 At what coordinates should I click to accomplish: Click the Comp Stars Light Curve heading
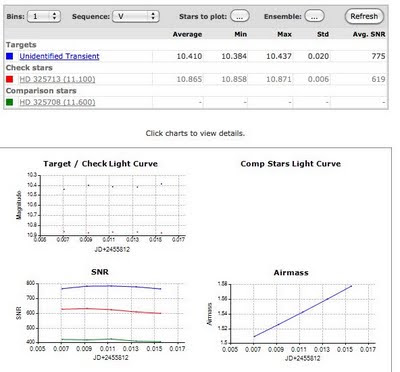[x=291, y=164]
